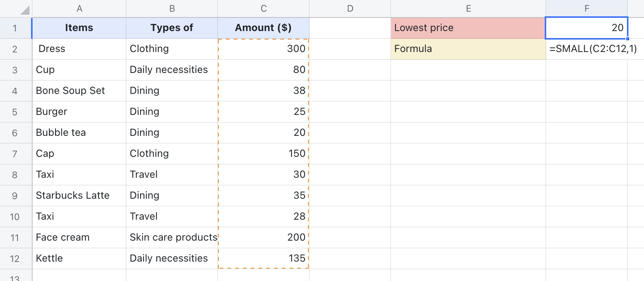Click cell F1 showing value 20
Screen dimensions: 644x281
[586, 28]
